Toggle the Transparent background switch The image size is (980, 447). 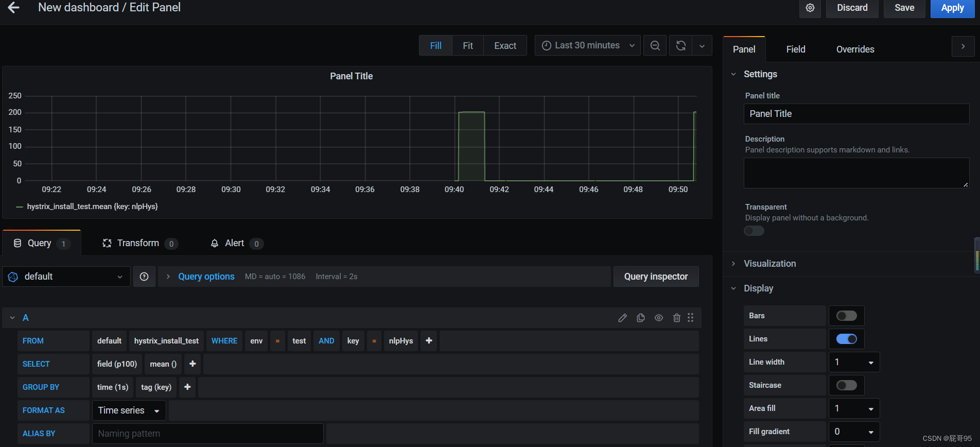point(754,231)
